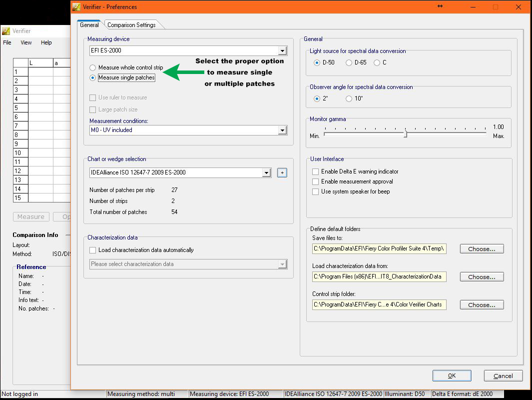Click row 8 header in Verifier table
Screen dimensions: 532x400
[x=20, y=135]
